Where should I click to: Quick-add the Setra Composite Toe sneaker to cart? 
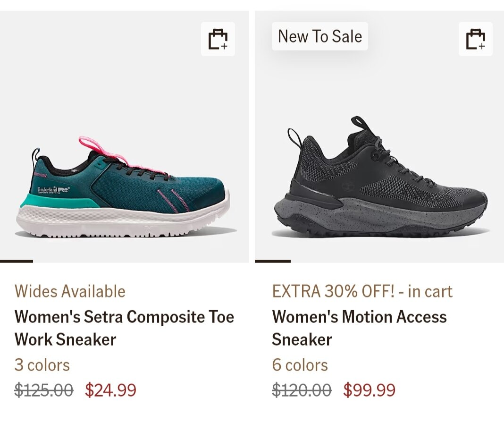[218, 39]
